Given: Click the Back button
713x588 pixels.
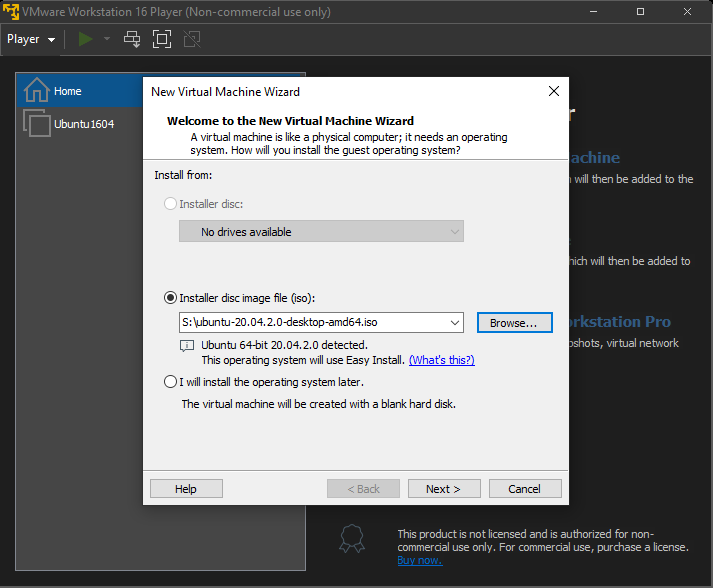Looking at the screenshot, I should pyautogui.click(x=363, y=489).
